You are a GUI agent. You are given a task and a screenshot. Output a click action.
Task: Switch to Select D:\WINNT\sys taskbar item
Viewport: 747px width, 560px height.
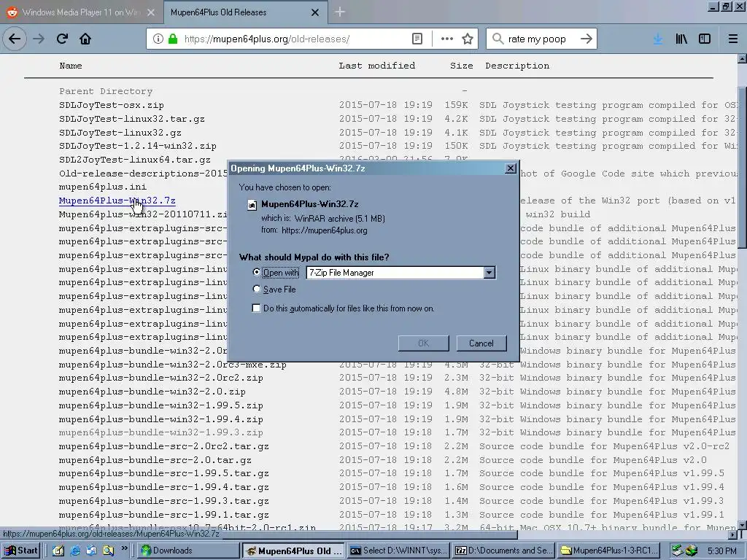[399, 551]
